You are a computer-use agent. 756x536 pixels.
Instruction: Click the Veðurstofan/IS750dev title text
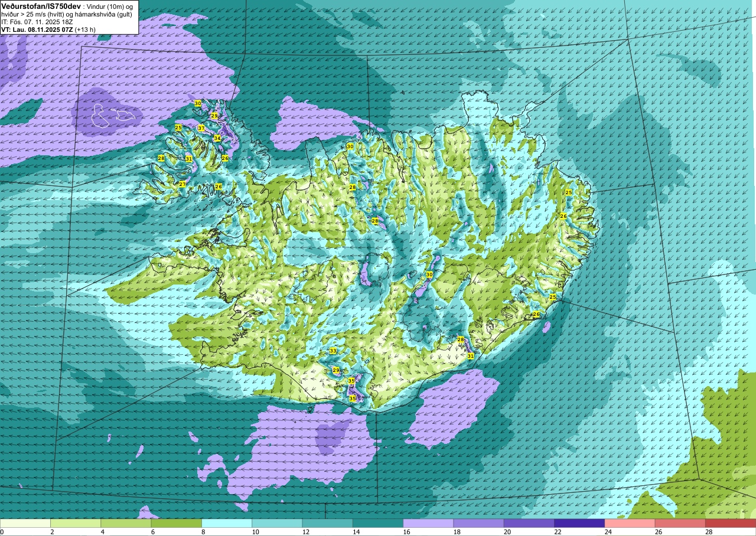coord(41,6)
